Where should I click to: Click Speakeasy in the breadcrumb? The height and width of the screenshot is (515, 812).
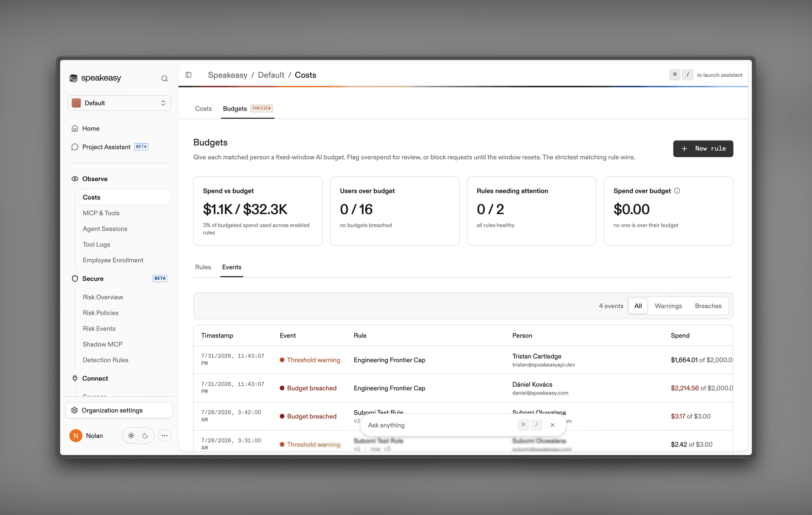point(228,75)
